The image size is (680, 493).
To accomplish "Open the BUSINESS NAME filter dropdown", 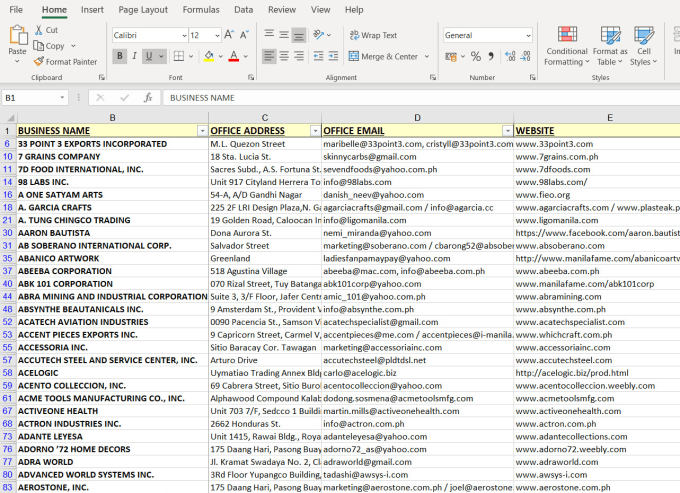I will pyautogui.click(x=203, y=131).
